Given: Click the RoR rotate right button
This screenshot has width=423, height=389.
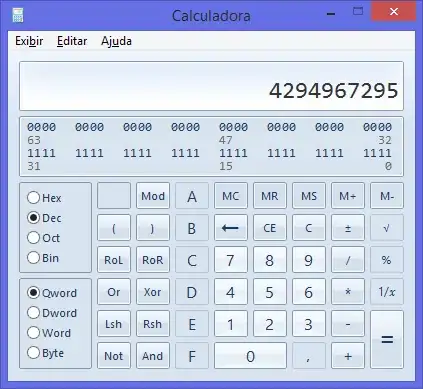Looking at the screenshot, I should point(153,260).
